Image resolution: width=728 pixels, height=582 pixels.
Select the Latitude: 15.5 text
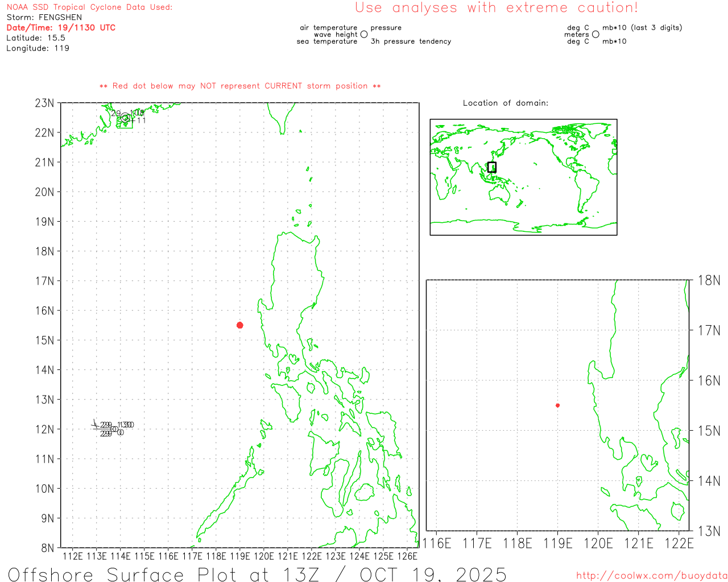pyautogui.click(x=36, y=38)
